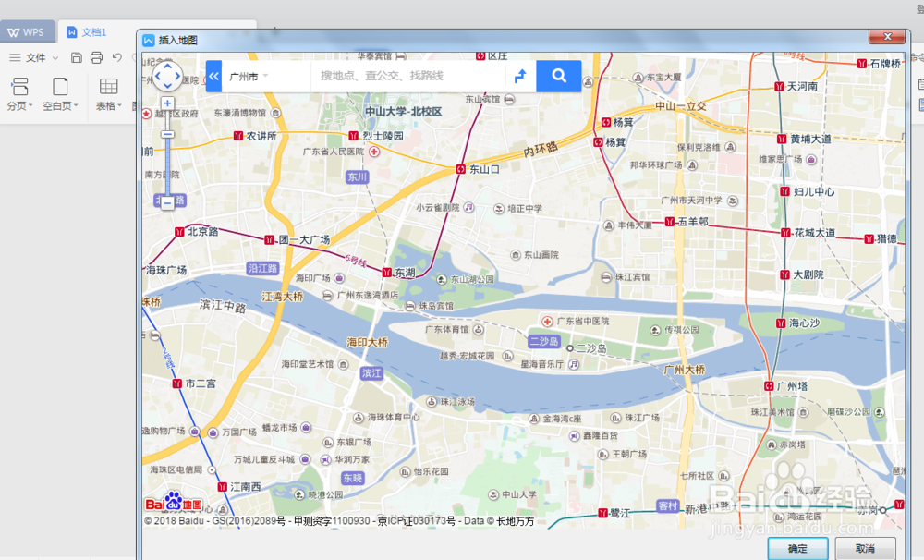
Task: Click the 确定 confirm button
Action: (x=798, y=548)
